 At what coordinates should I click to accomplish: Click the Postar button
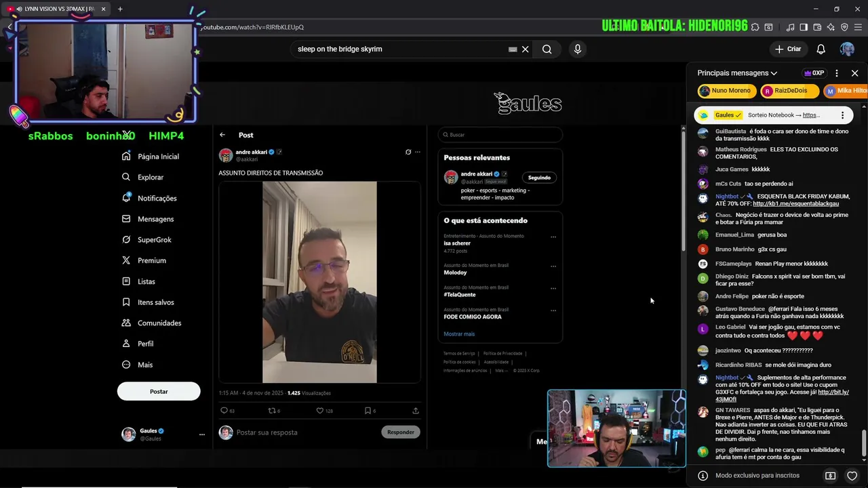(159, 391)
